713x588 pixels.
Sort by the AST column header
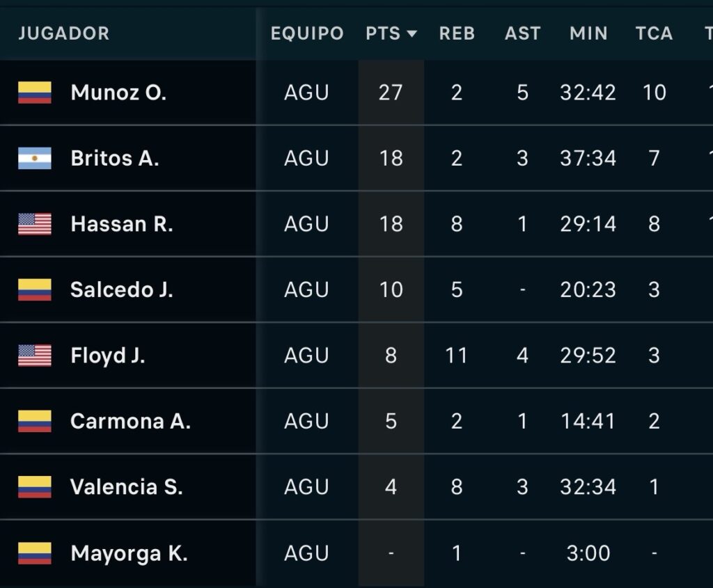pos(522,33)
